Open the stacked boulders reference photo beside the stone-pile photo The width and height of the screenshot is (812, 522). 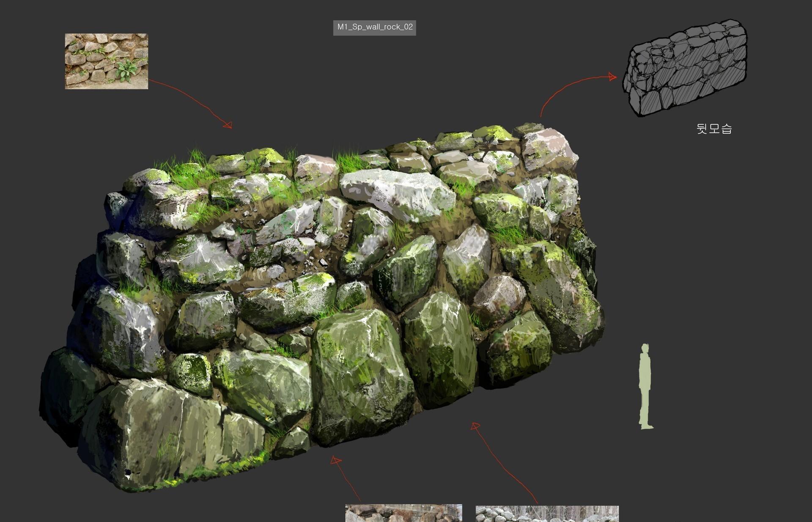coord(403,513)
